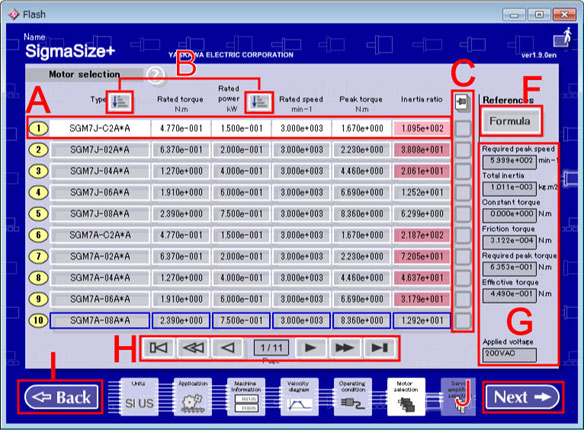The height and width of the screenshot is (430, 584).
Task: Maximize the Flash window
Action: (539, 15)
